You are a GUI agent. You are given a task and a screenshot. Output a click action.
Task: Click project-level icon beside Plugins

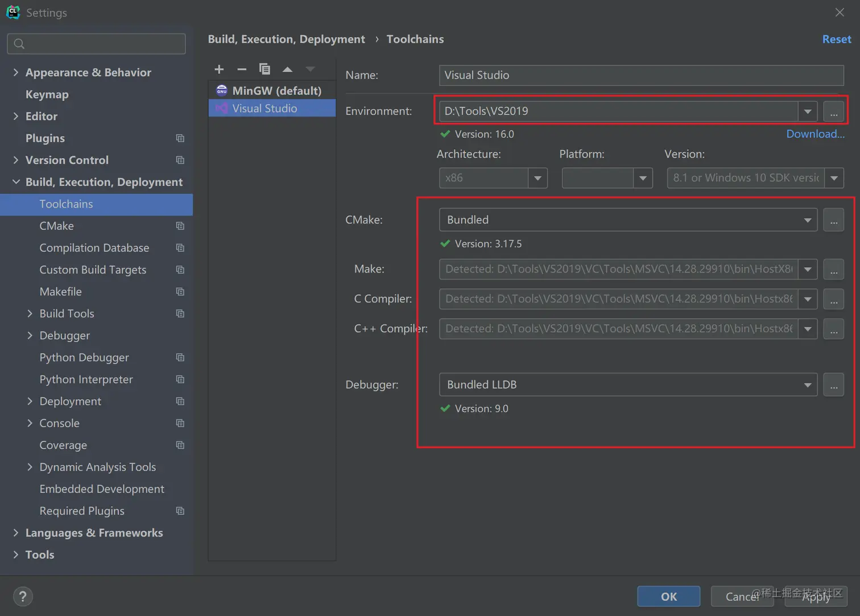(180, 138)
